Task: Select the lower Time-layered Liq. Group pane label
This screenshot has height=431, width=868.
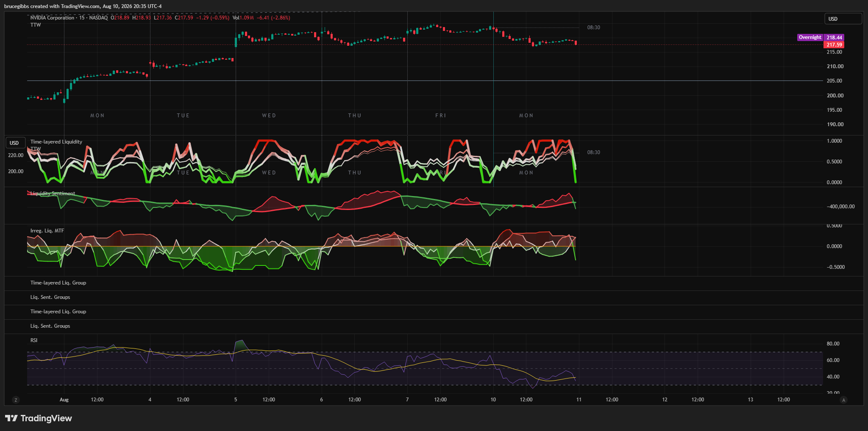Action: (58, 312)
